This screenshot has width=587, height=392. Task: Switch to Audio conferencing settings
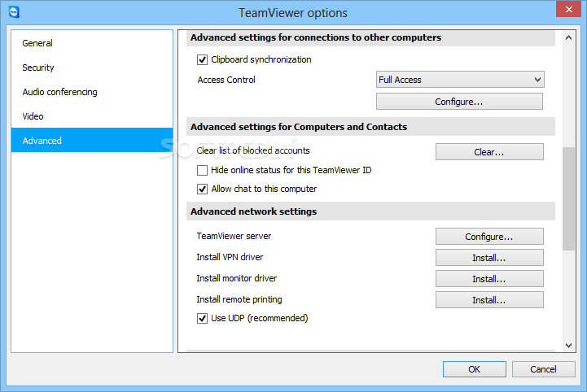pos(59,92)
